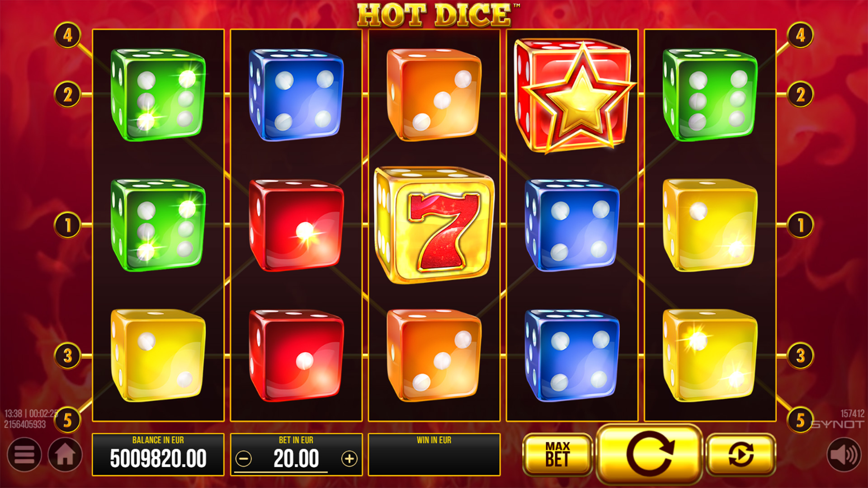This screenshot has height=488, width=868.
Task: Select payline 4 marker on left
Action: pyautogui.click(x=68, y=35)
